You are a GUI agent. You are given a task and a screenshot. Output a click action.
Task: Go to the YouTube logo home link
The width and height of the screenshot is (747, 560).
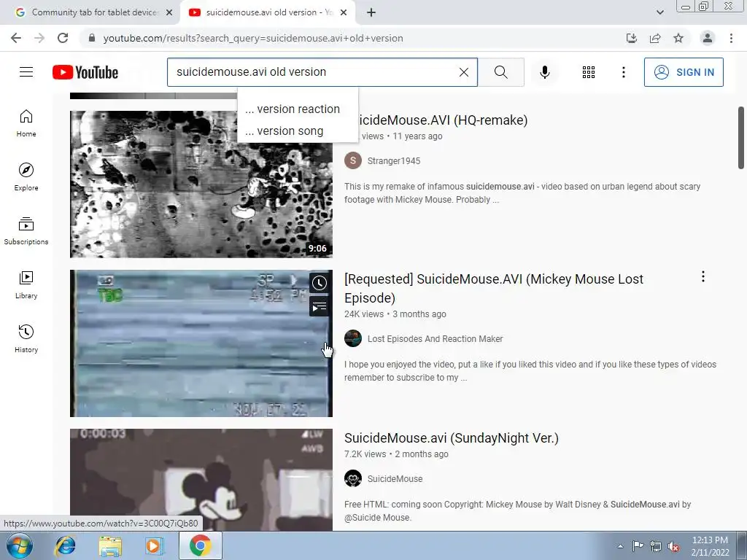coord(85,72)
